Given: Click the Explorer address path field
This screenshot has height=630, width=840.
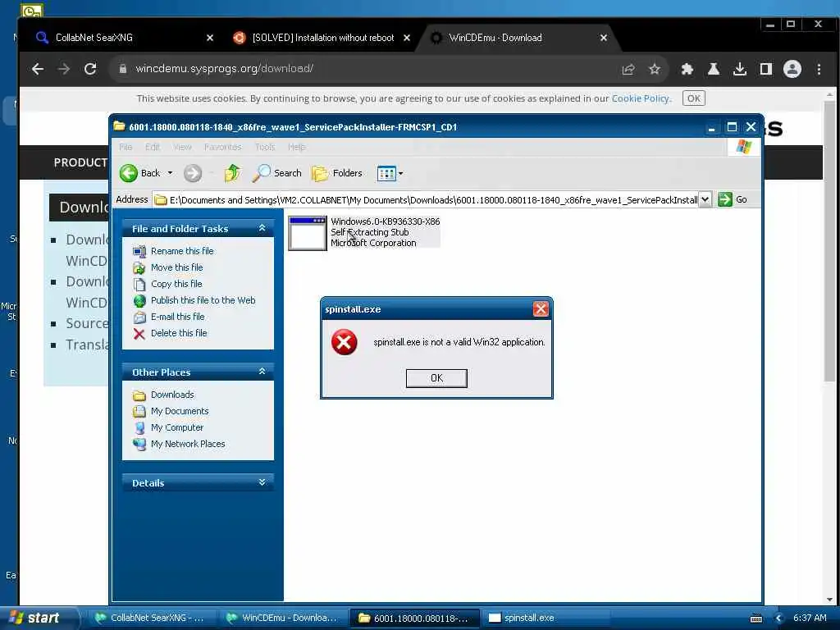Looking at the screenshot, I should (427, 200).
